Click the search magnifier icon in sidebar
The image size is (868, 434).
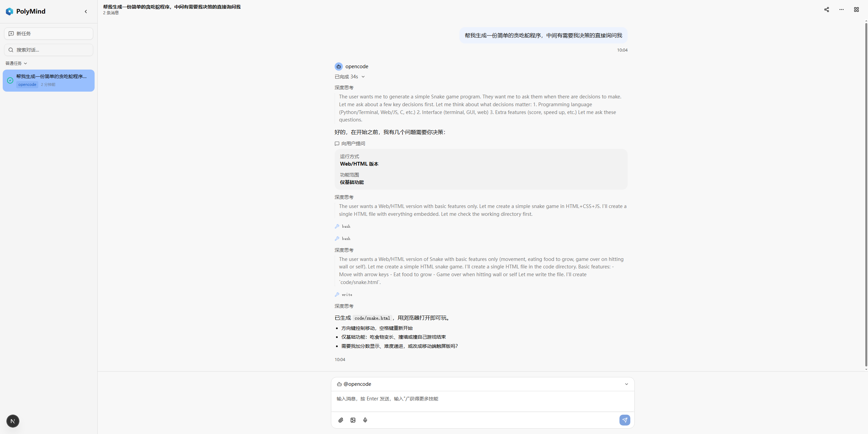pos(11,50)
